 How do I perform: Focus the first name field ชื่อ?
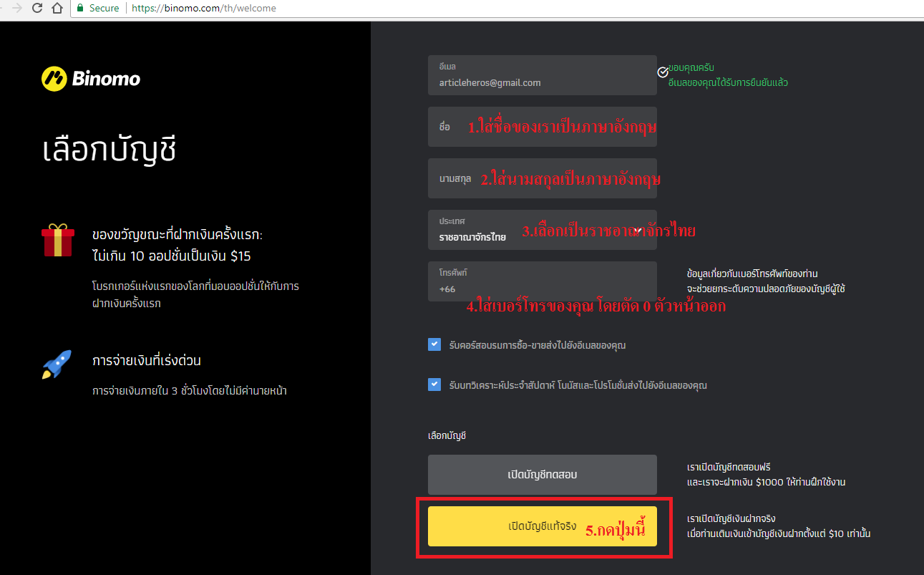click(x=543, y=127)
